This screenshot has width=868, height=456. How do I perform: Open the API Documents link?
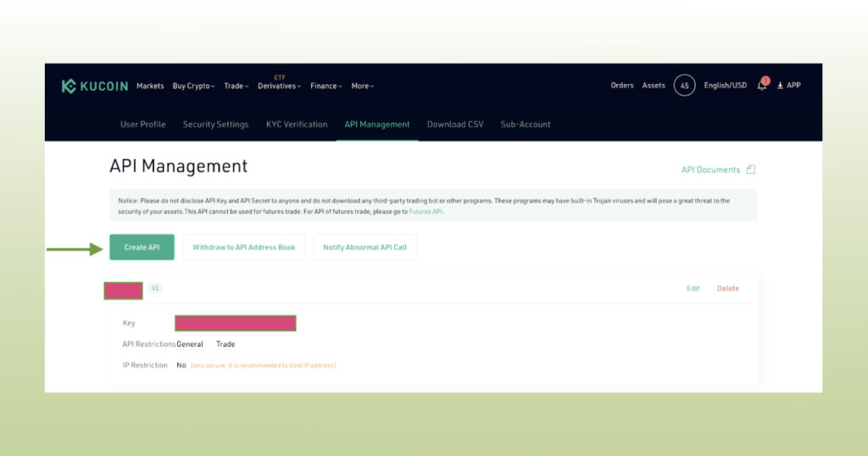click(x=710, y=170)
